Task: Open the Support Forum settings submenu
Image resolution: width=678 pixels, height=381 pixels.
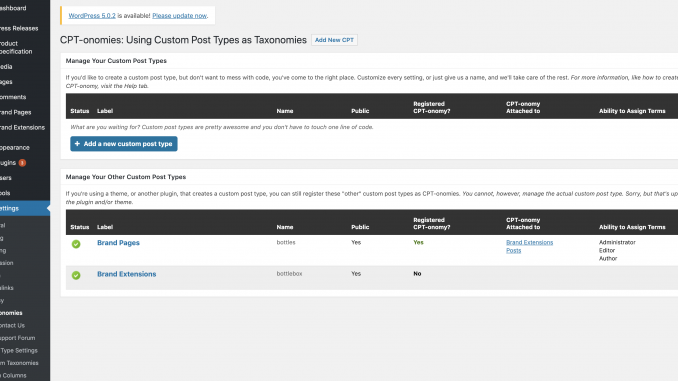Action: point(18,338)
